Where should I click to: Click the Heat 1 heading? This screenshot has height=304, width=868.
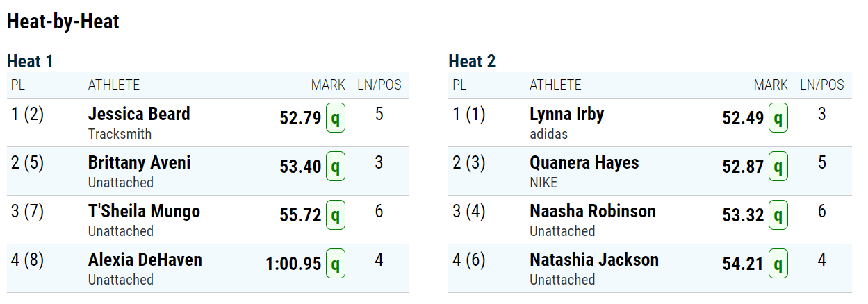coord(30,61)
